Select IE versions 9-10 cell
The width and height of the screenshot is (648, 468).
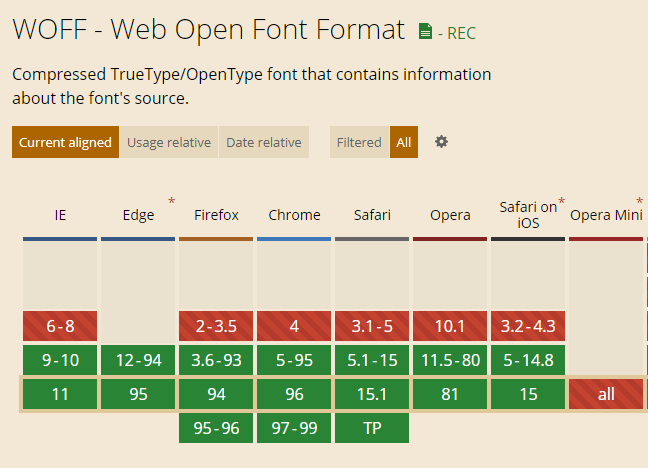pyautogui.click(x=60, y=360)
